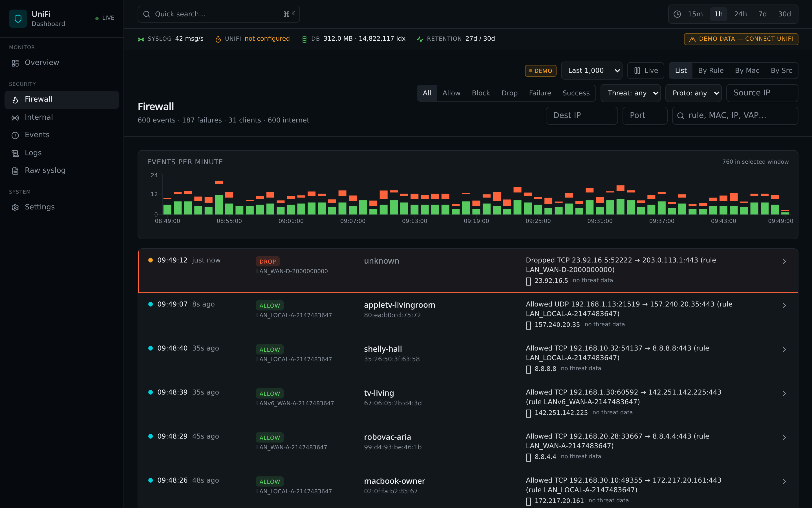812x508 pixels.
Task: Click the RETENTION pulse status icon
Action: 420,39
